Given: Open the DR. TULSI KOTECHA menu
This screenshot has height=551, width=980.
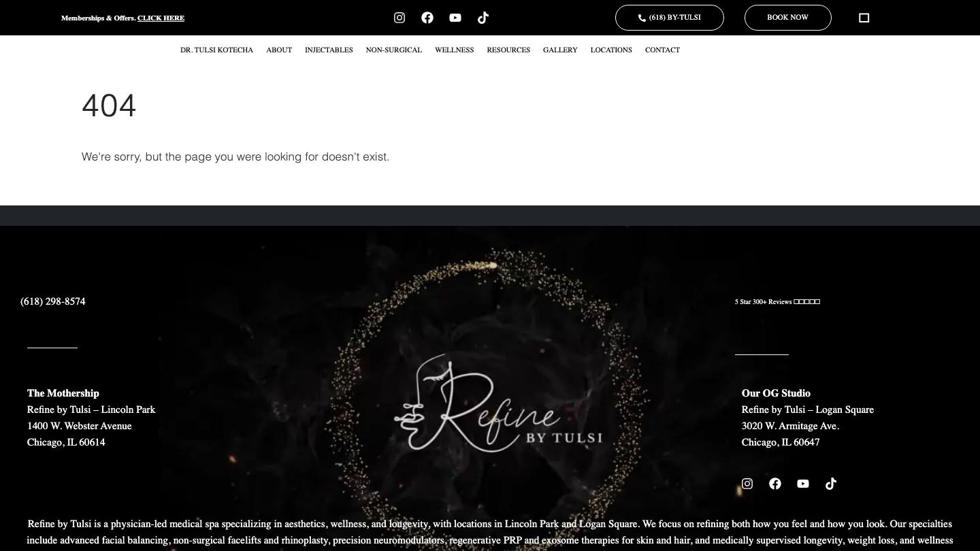Looking at the screenshot, I should tap(216, 50).
